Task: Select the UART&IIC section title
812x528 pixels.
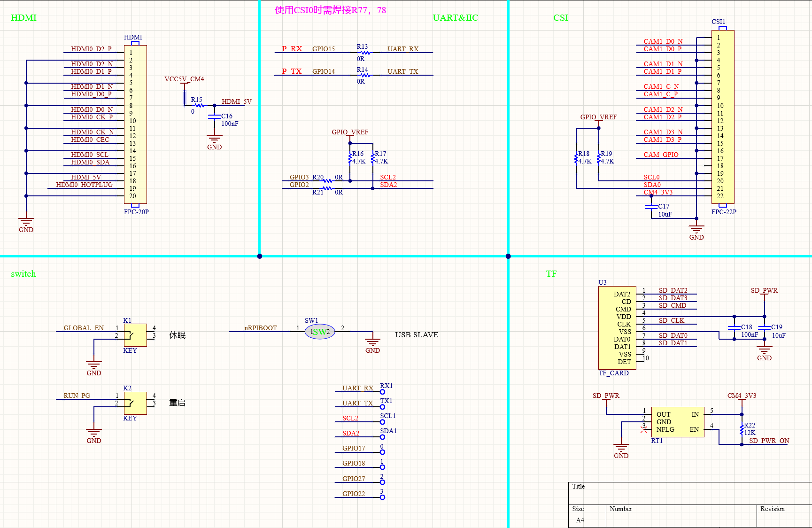Action: [455, 18]
